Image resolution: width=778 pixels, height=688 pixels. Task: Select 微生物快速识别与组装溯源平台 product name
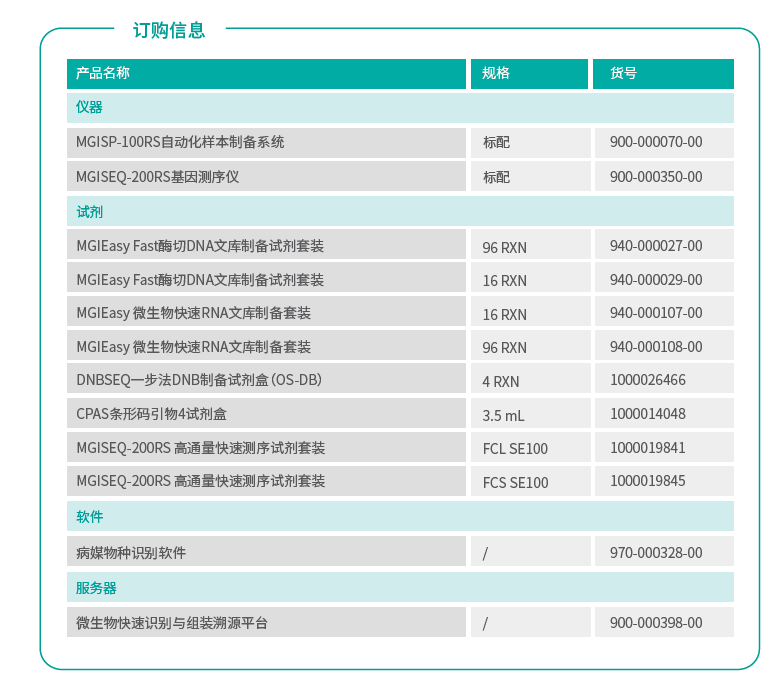click(172, 622)
